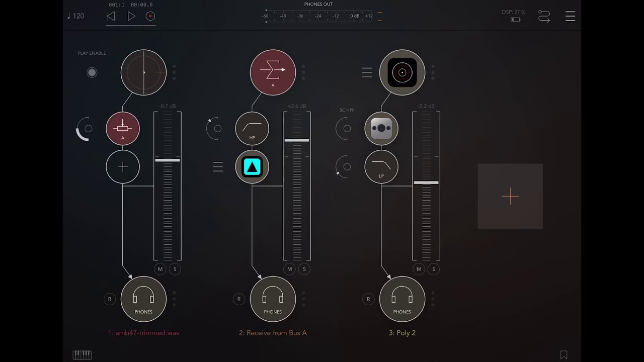This screenshot has width=644, height=362.
Task: Open the list handle beside the cyan plugin
Action: [x=218, y=167]
